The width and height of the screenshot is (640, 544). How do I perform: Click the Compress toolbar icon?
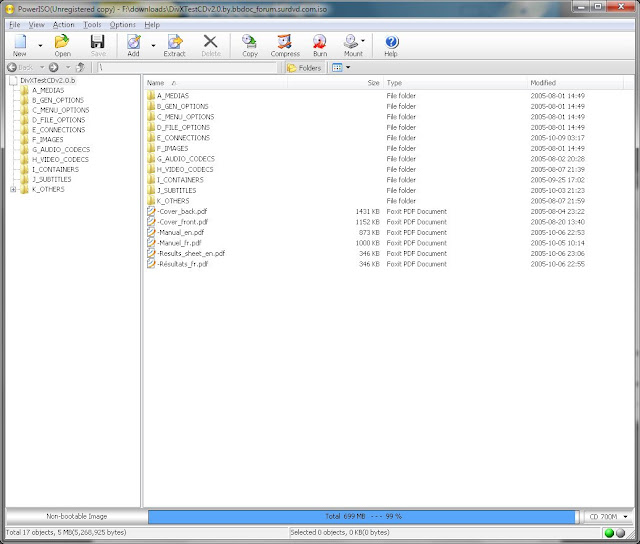click(285, 45)
